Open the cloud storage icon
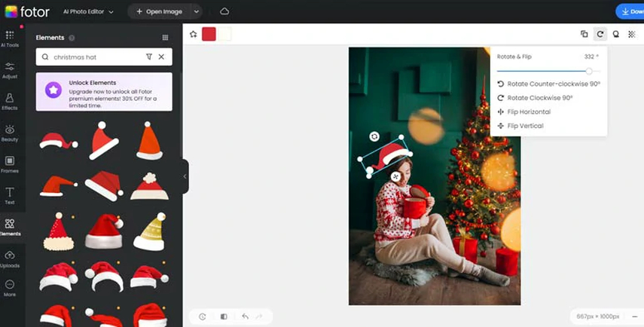The height and width of the screenshot is (327, 644). pos(224,11)
